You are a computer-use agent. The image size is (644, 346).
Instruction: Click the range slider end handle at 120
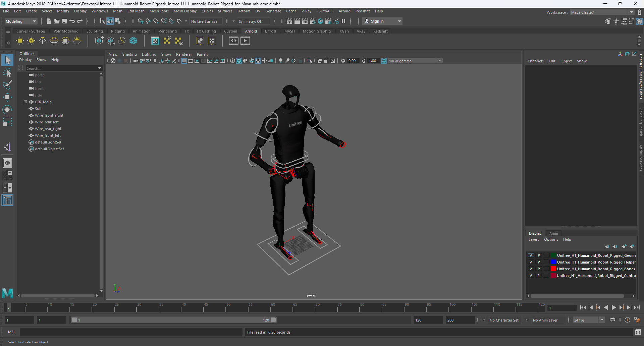tap(273, 320)
